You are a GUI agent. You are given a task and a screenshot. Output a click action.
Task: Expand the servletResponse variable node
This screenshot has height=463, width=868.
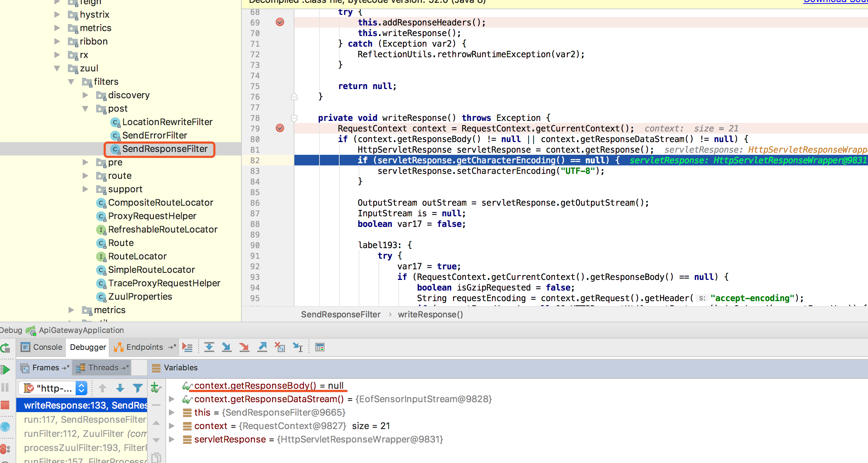[x=172, y=439]
